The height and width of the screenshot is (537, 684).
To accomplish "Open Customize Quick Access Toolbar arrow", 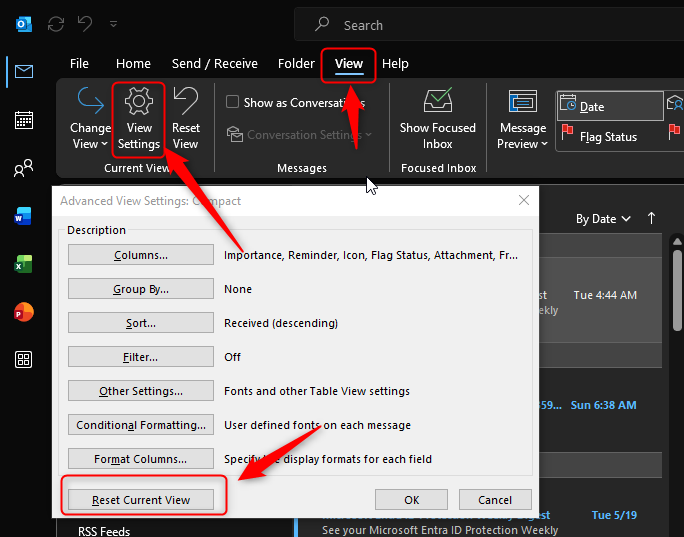I will [x=113, y=24].
